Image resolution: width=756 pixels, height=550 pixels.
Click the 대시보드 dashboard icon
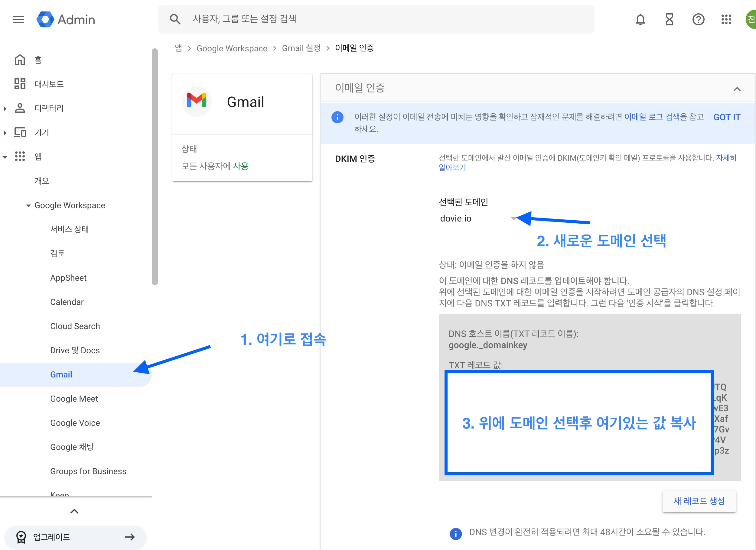click(20, 84)
